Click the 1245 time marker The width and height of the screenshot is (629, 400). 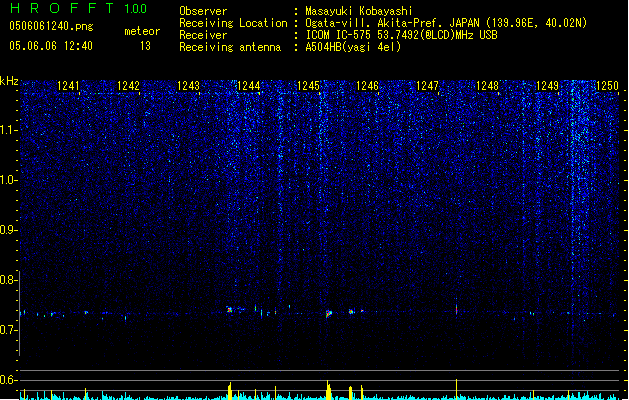point(308,85)
